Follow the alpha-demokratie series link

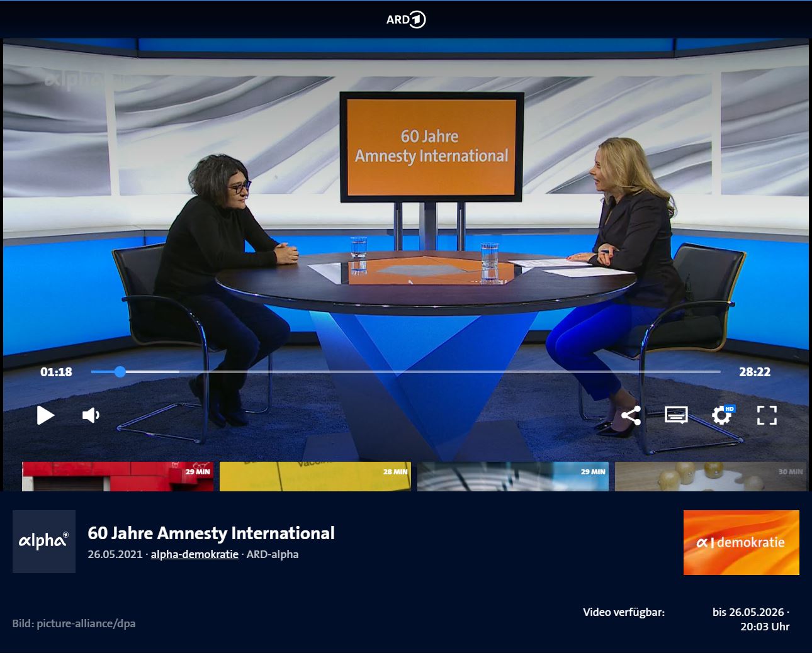pos(195,554)
